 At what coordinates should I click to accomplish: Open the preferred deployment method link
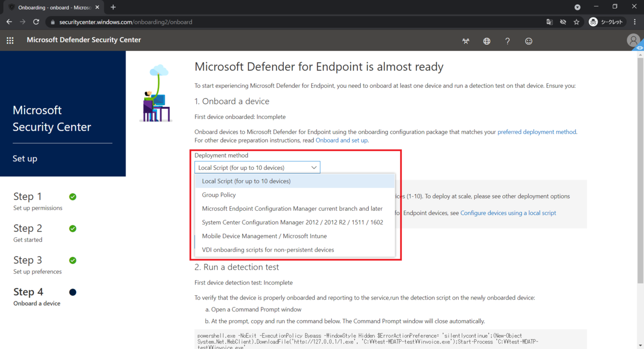(537, 132)
